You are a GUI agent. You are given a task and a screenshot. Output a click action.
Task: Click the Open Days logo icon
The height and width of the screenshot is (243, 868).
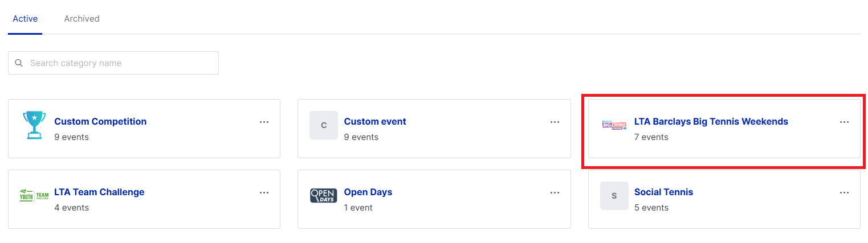[324, 196]
